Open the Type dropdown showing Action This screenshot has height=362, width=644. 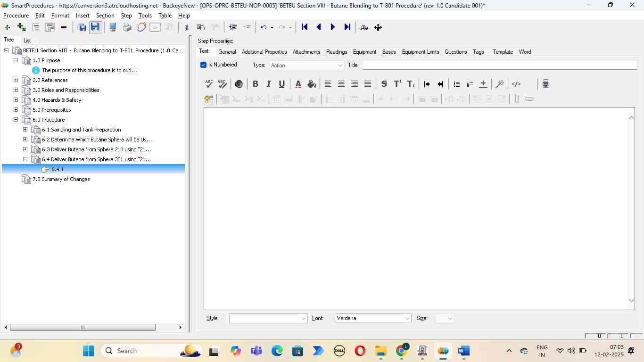tap(307, 65)
